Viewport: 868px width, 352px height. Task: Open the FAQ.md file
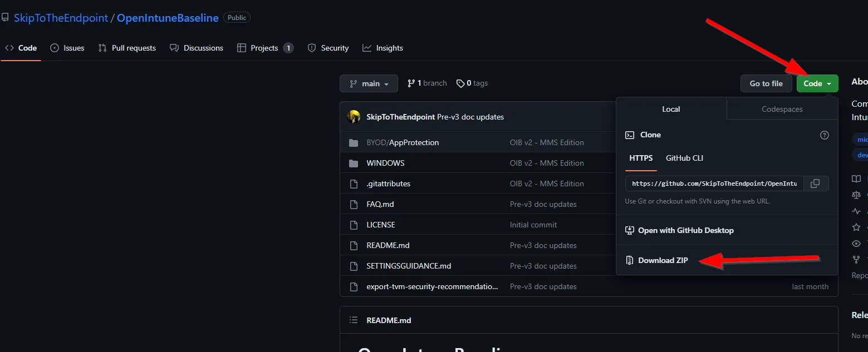pyautogui.click(x=380, y=204)
